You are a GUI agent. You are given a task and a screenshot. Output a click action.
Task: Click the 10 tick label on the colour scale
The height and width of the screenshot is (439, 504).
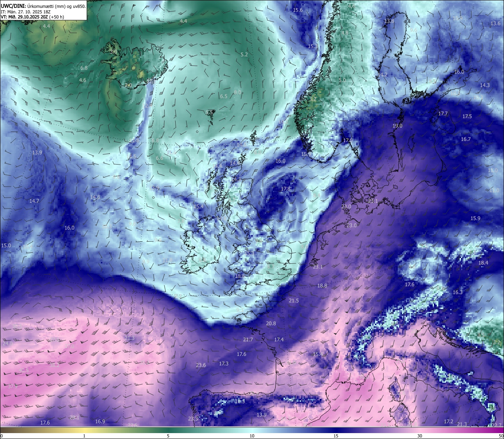pyautogui.click(x=252, y=436)
